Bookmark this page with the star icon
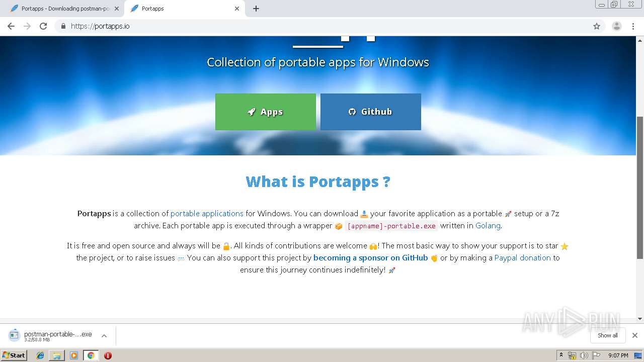The image size is (644, 362). coord(597,26)
